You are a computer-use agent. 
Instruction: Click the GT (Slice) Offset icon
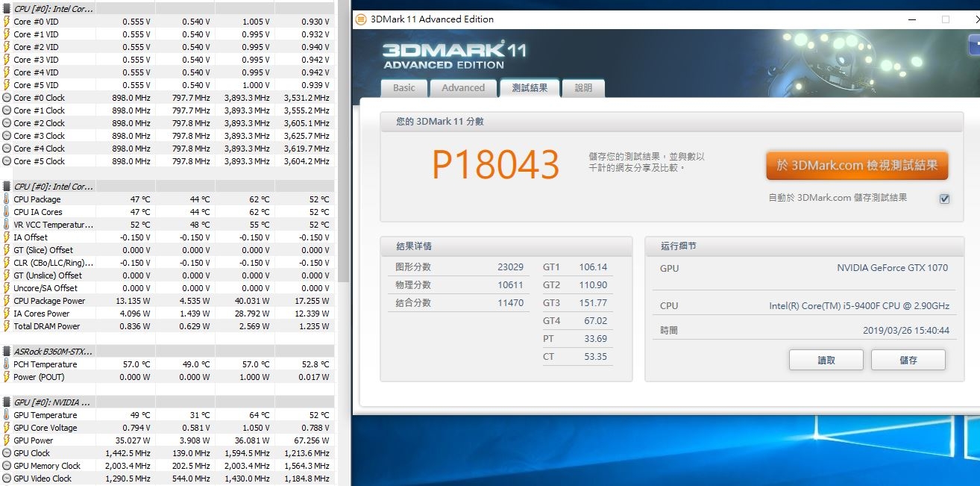(x=7, y=250)
